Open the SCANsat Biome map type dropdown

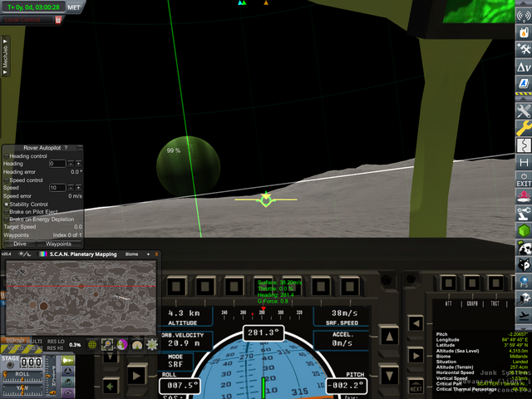[x=131, y=254]
